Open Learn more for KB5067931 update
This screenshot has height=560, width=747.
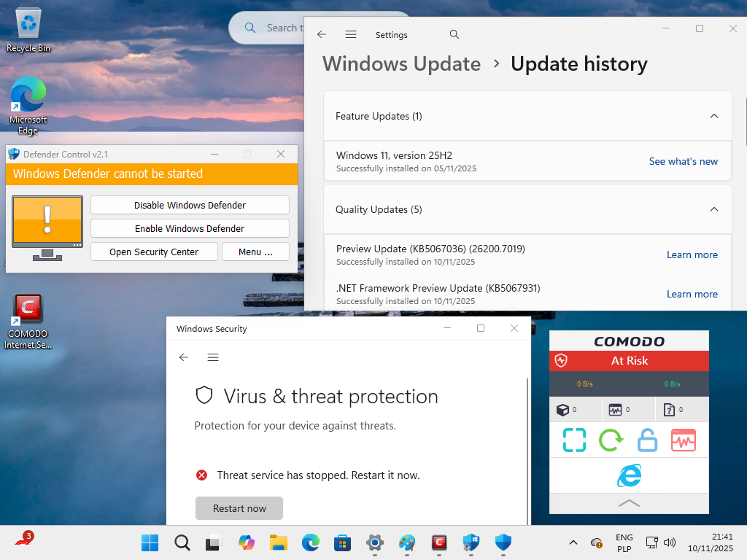tap(692, 295)
